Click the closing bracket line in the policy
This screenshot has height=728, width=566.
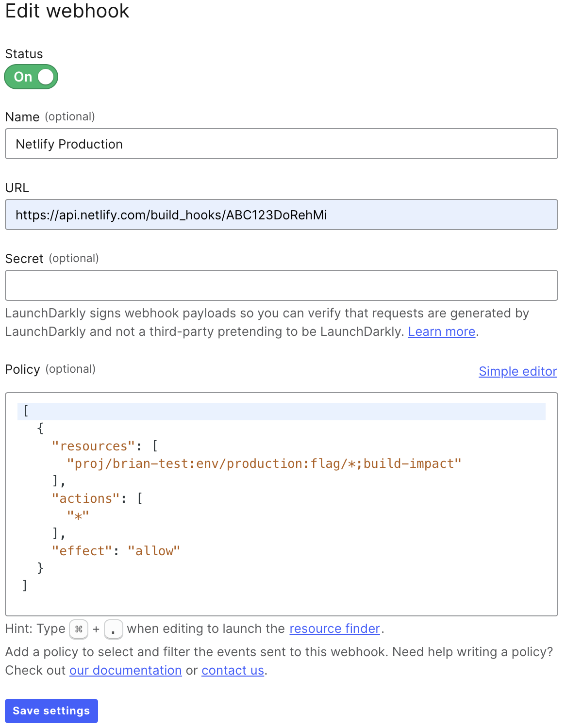click(24, 585)
